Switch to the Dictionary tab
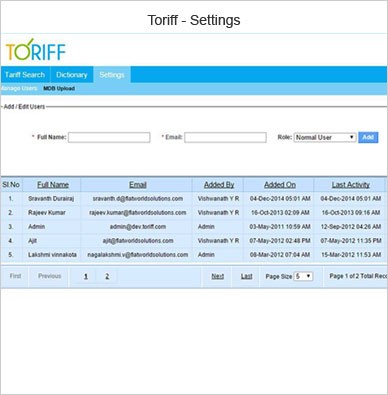Viewport: 388px width, 395px height. tap(72, 75)
